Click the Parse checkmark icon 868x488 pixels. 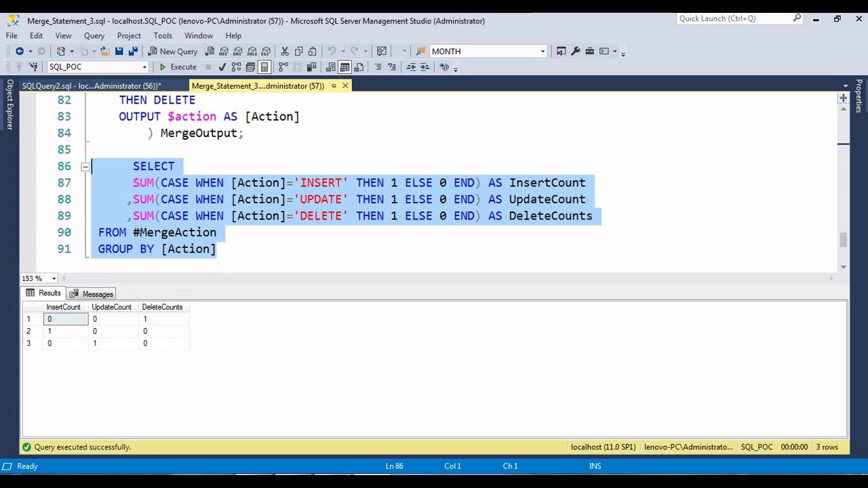pos(222,67)
